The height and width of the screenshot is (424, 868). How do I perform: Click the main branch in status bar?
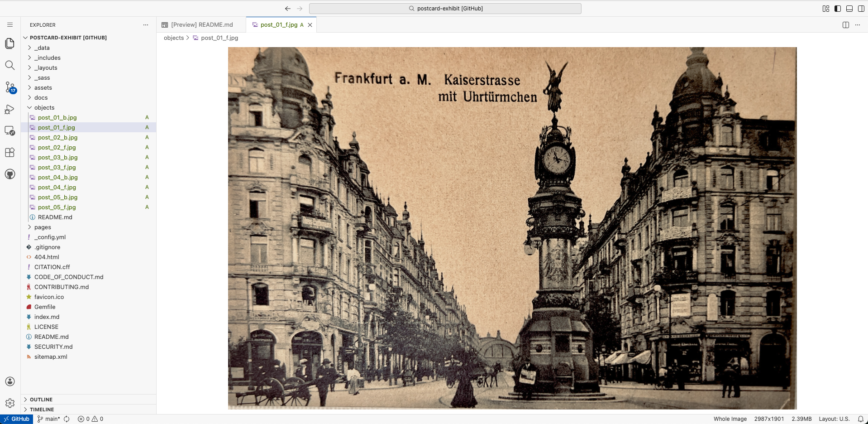[x=49, y=419]
